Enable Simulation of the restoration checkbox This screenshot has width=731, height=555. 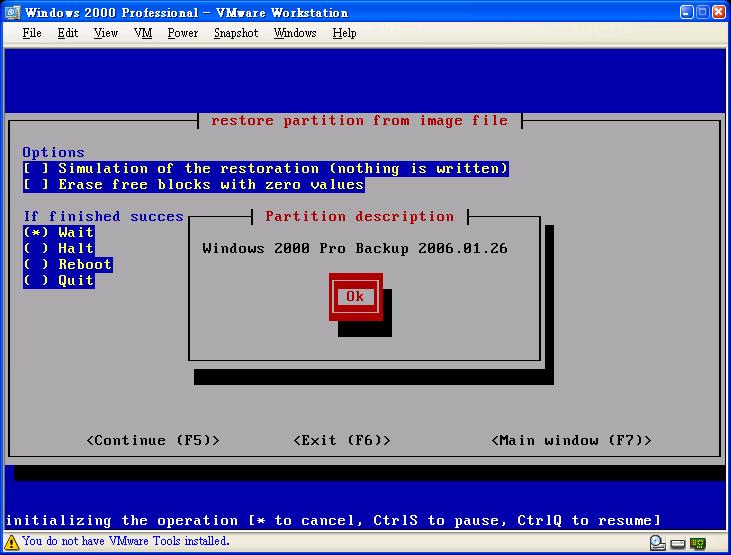tap(266, 168)
